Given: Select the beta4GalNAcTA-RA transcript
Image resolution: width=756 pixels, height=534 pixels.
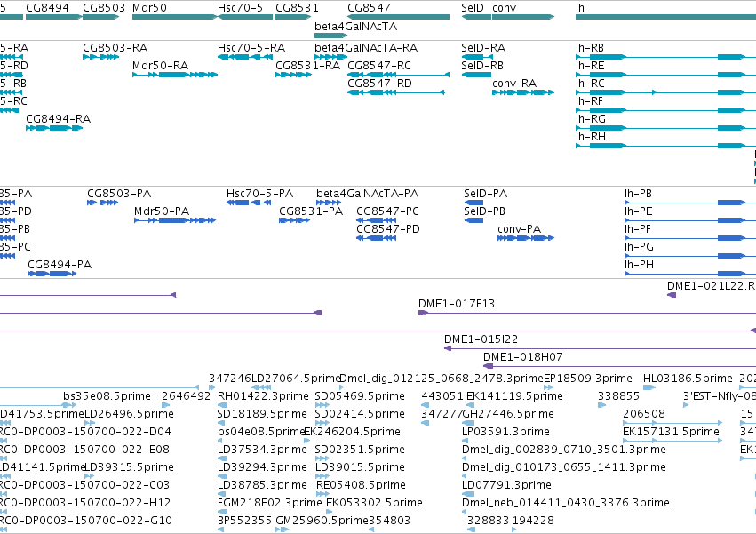Looking at the screenshot, I should [x=331, y=57].
